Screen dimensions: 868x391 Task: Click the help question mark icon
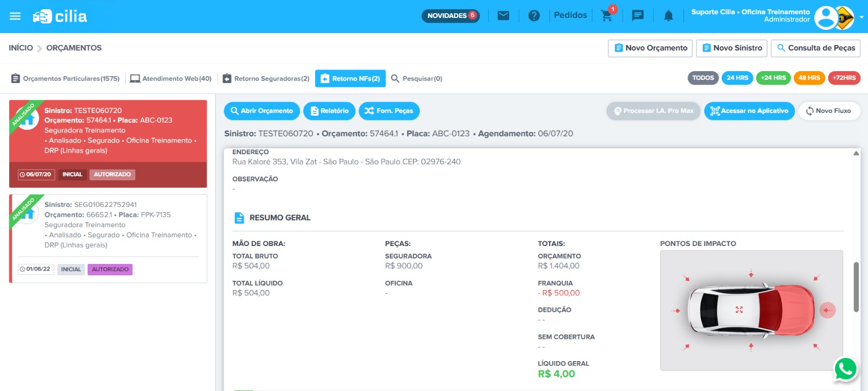click(x=534, y=16)
